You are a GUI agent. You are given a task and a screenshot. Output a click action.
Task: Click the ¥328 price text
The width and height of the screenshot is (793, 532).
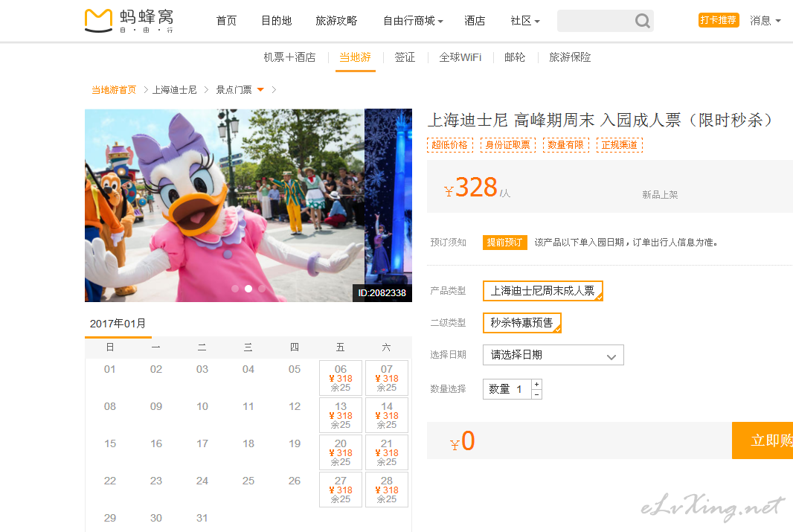pyautogui.click(x=472, y=188)
